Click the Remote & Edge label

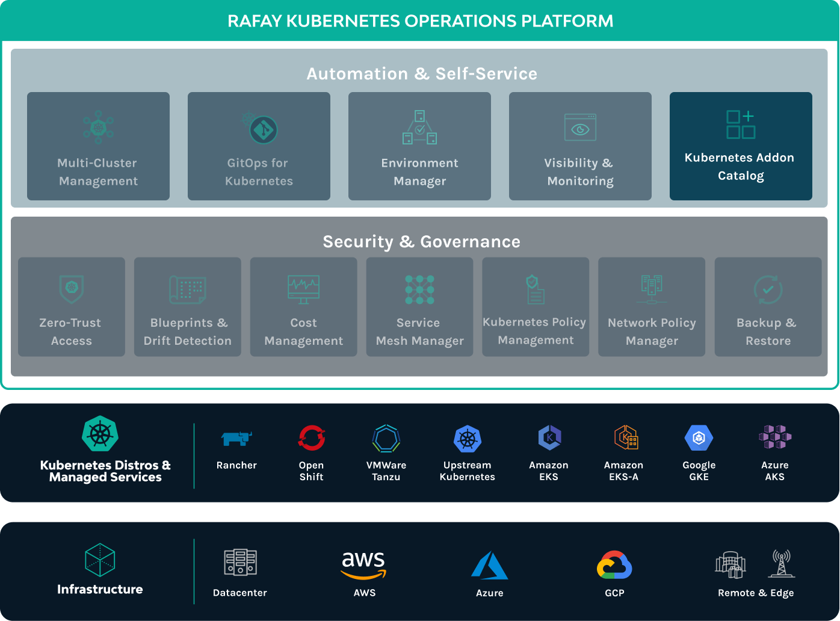756,593
